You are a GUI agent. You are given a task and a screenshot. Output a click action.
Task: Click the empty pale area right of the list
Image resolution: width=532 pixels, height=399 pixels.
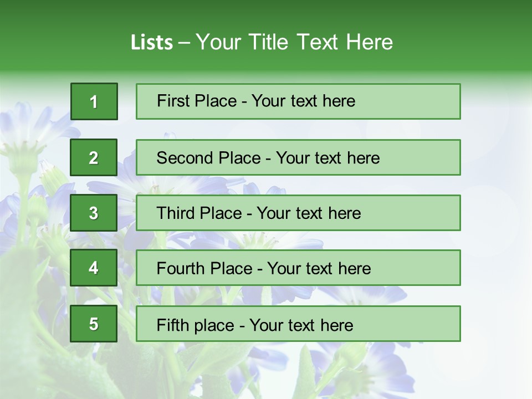point(496,222)
